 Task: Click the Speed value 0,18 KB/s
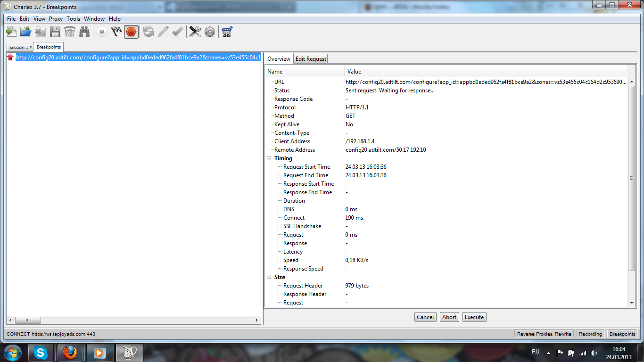click(x=357, y=260)
